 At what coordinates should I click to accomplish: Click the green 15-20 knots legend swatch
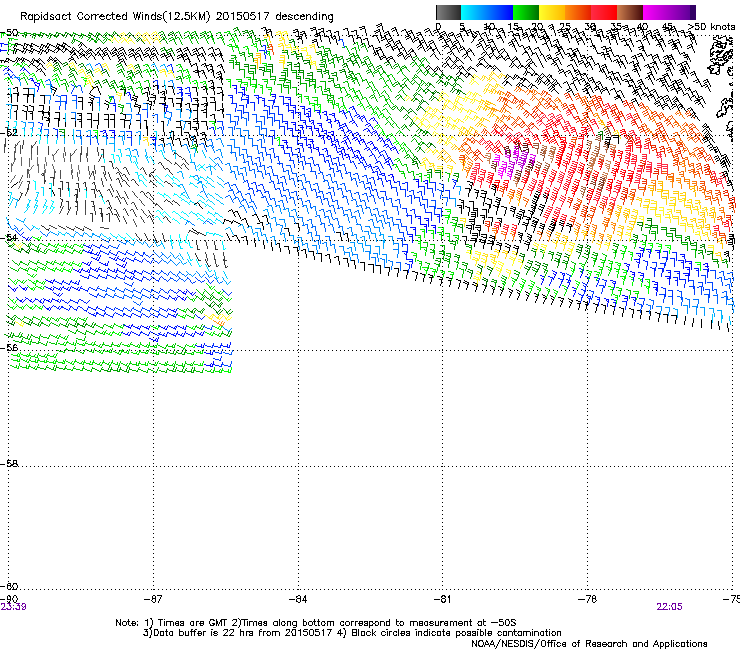coord(526,12)
